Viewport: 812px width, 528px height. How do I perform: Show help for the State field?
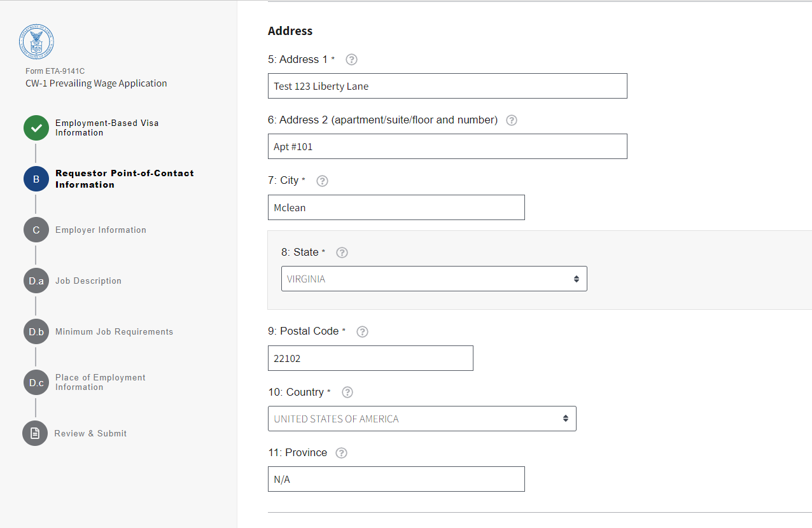coord(342,253)
